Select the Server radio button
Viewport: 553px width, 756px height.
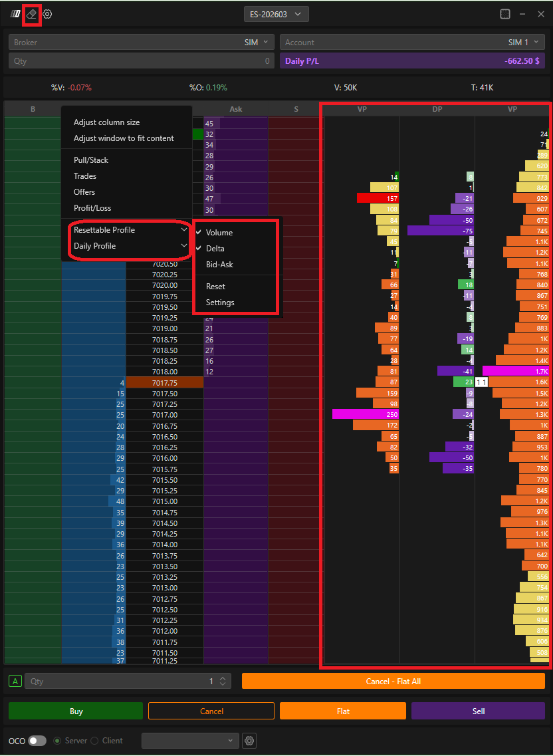[x=57, y=741]
